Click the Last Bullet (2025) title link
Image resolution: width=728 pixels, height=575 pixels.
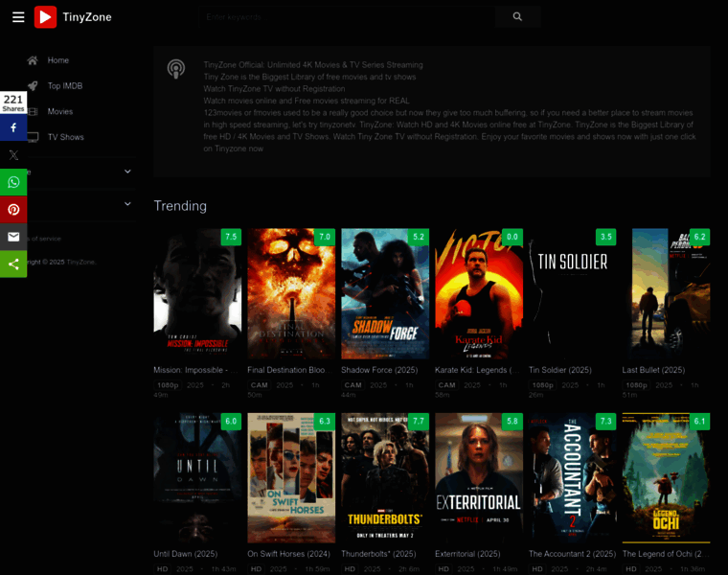(x=653, y=370)
